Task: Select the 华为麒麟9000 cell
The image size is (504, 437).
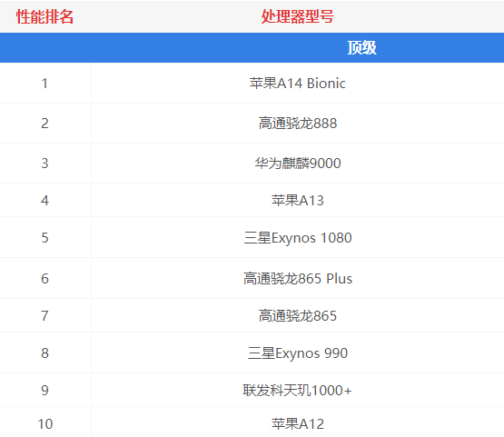Action: pos(298,163)
